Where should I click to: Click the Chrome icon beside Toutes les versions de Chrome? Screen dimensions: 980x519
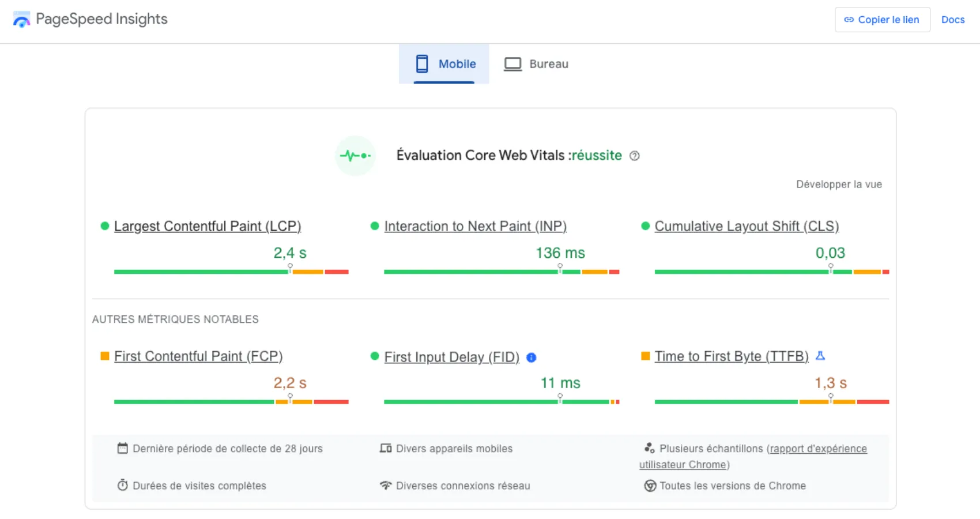(x=650, y=486)
